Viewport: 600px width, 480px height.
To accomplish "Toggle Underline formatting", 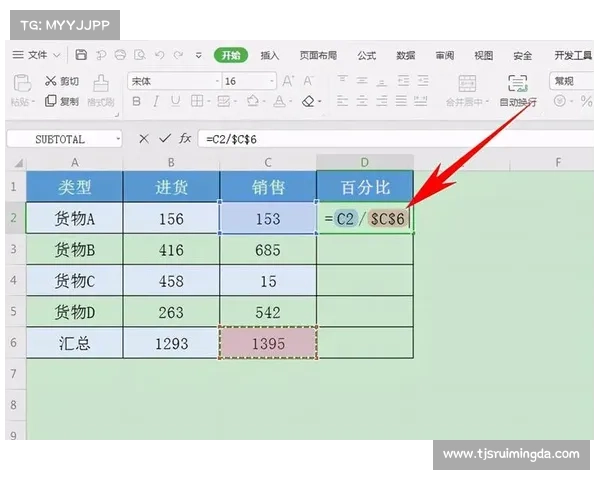I will (175, 101).
